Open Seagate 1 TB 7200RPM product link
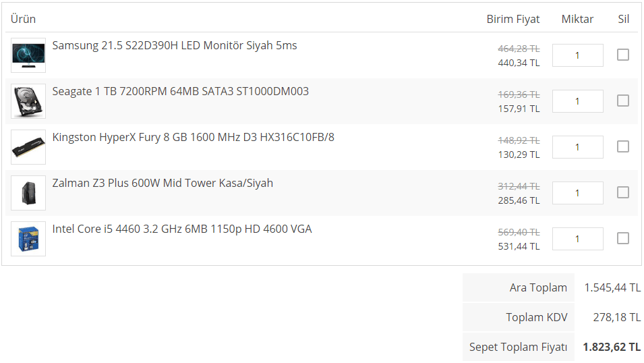 [x=181, y=91]
